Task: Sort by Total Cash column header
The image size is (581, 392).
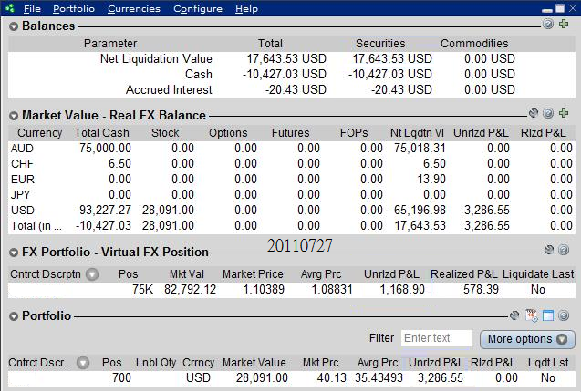Action: pos(102,133)
